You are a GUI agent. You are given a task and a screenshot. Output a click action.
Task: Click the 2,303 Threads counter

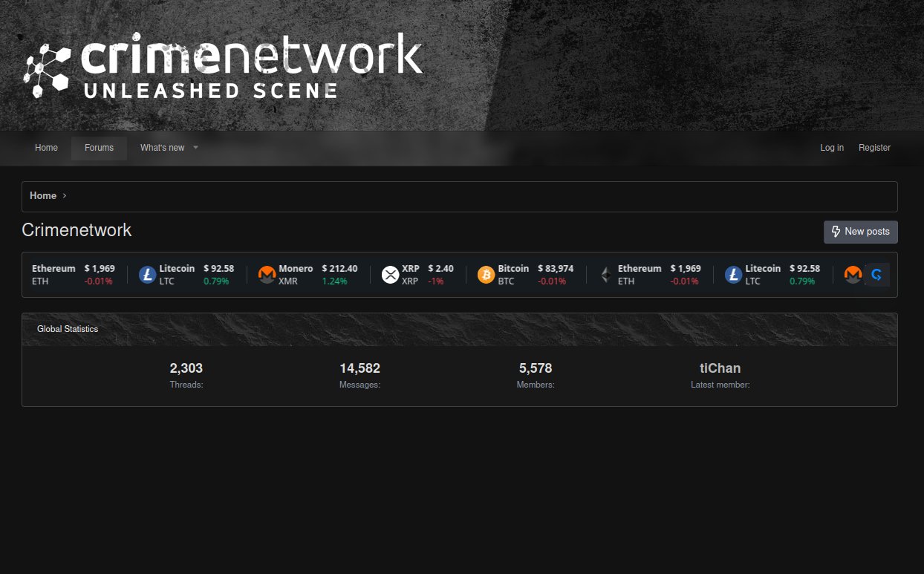tap(186, 368)
